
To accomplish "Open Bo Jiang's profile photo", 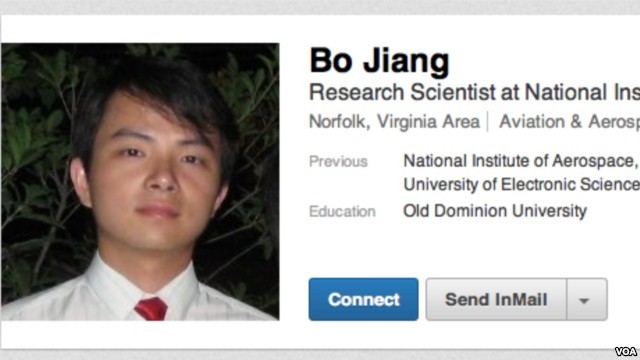I will point(140,182).
